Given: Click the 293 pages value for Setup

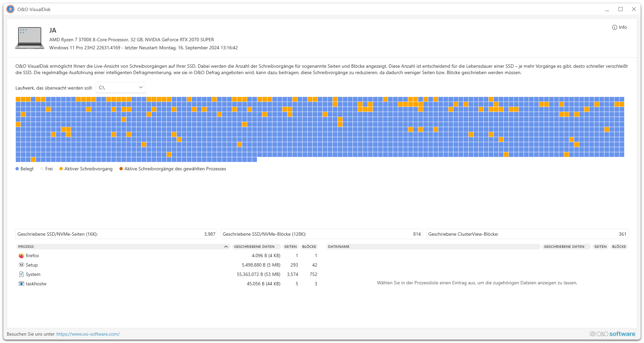Looking at the screenshot, I should (x=294, y=265).
